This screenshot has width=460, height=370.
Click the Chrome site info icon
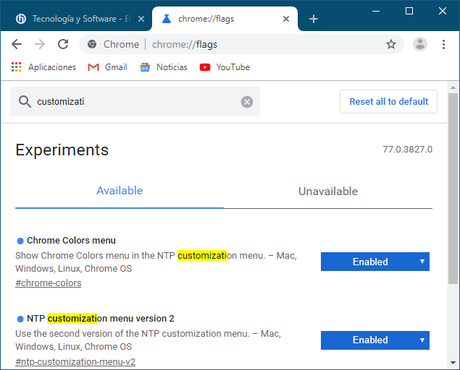point(92,44)
